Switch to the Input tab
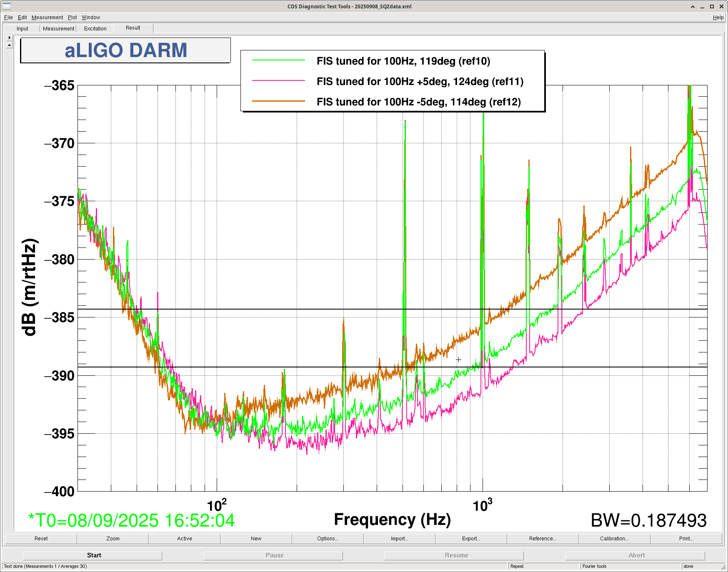This screenshot has height=572, width=728. point(23,29)
